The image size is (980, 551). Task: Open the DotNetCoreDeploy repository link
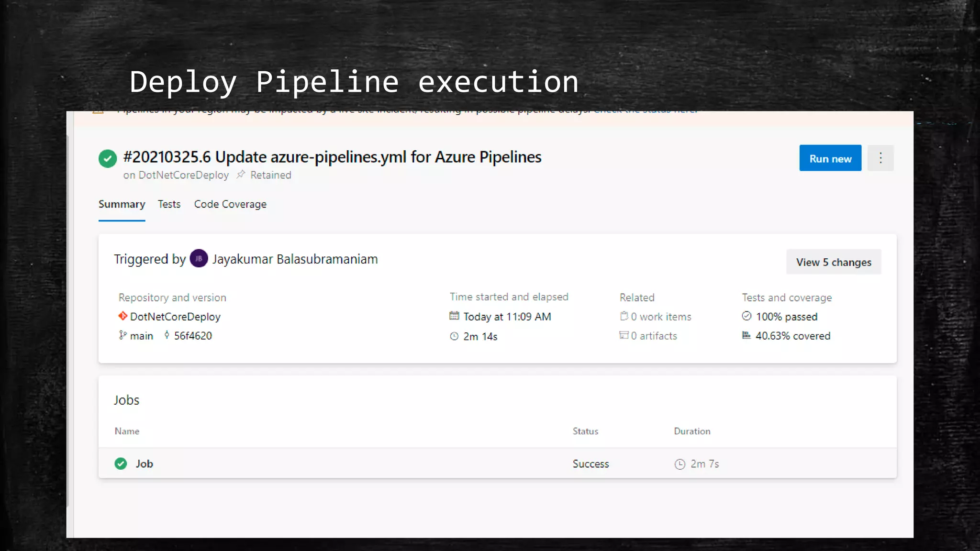175,317
